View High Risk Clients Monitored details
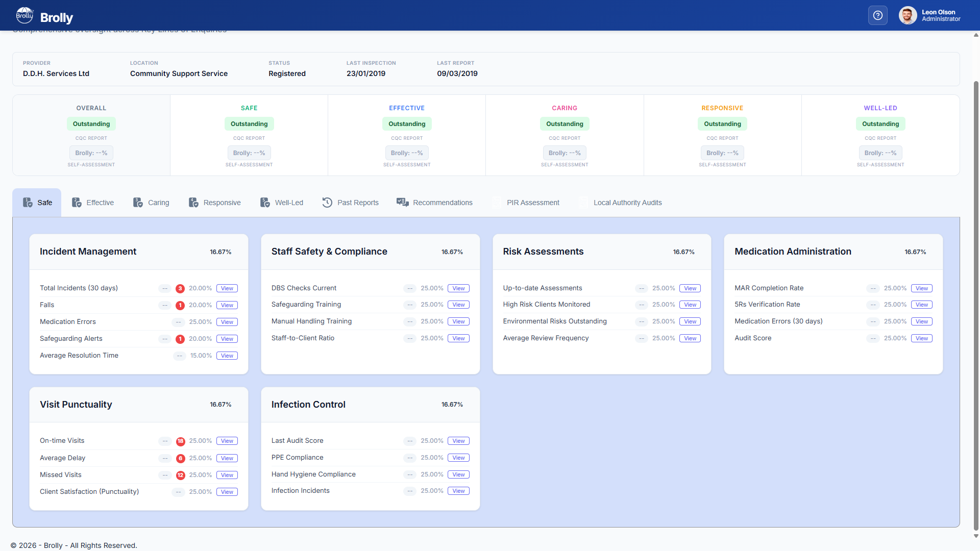 click(x=690, y=305)
